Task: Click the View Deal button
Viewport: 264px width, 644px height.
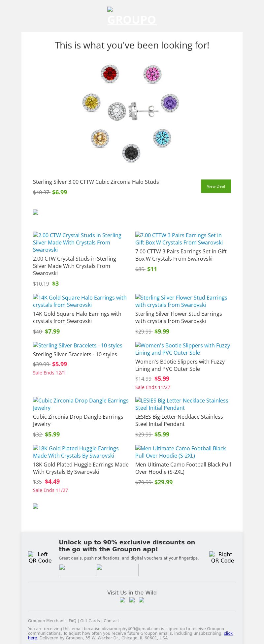Action: coord(216,186)
